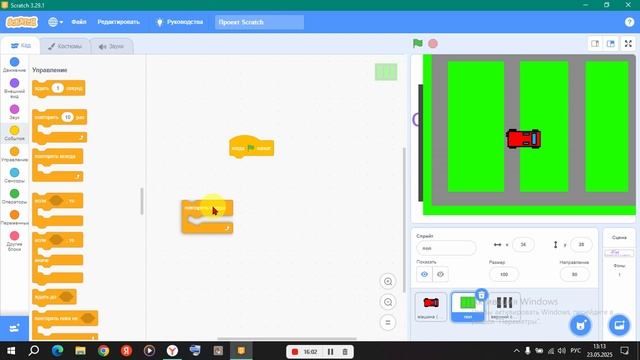Click the 'когда флаг нажат' workspace block
The width and height of the screenshot is (640, 360).
click(251, 147)
